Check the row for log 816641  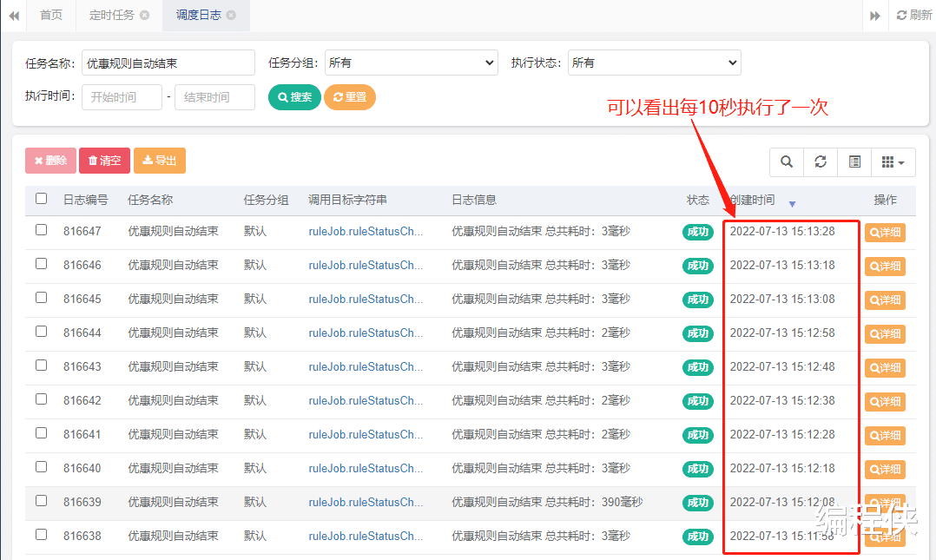41,433
